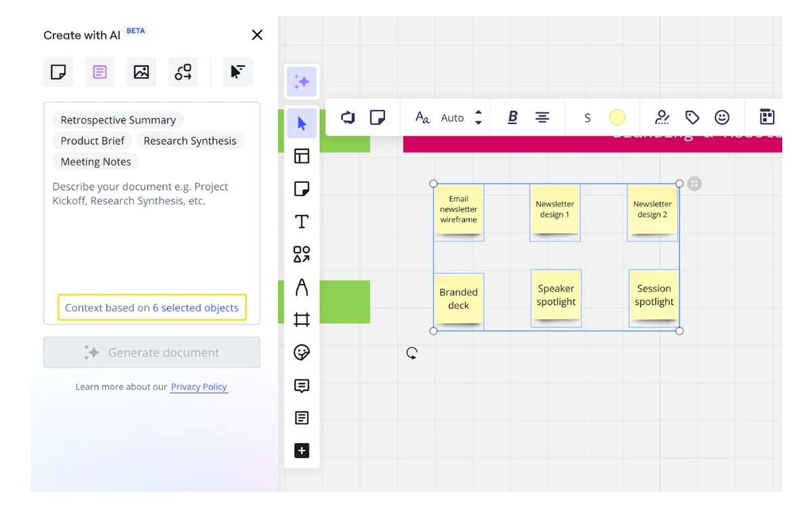Image resolution: width=812 pixels, height=508 pixels.
Task: Add an emoji reaction via the smiley icon
Action: tap(722, 117)
